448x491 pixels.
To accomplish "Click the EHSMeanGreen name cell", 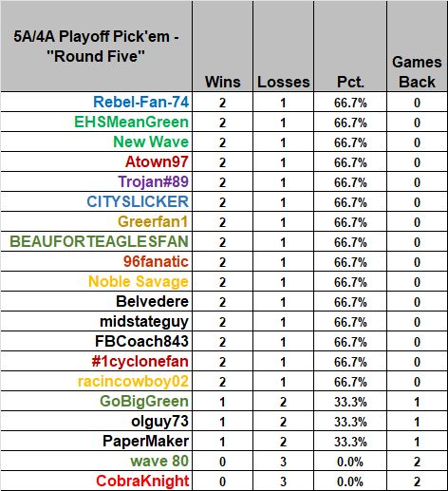I will coord(96,122).
